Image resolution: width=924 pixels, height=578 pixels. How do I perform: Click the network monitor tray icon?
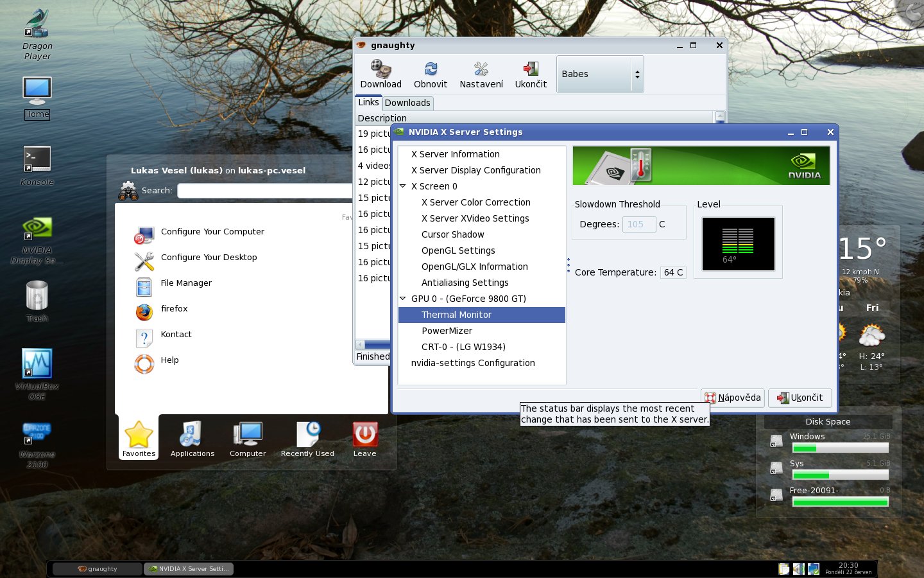coord(814,569)
